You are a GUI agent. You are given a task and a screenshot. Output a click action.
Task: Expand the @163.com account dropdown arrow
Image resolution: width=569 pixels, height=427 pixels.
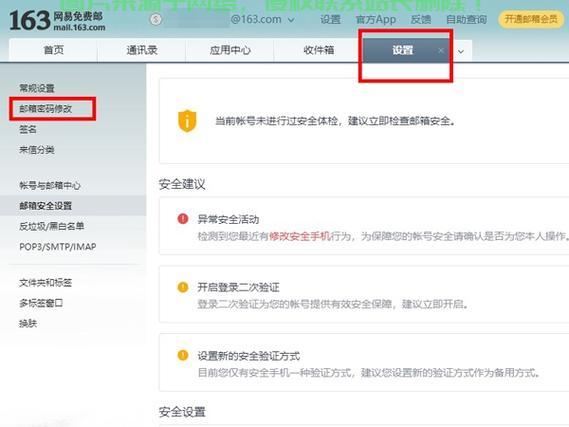pos(291,20)
